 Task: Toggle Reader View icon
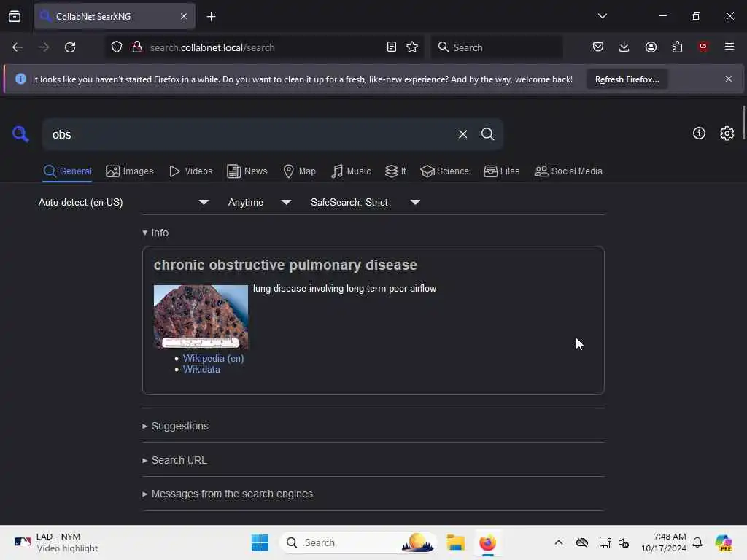pos(392,47)
